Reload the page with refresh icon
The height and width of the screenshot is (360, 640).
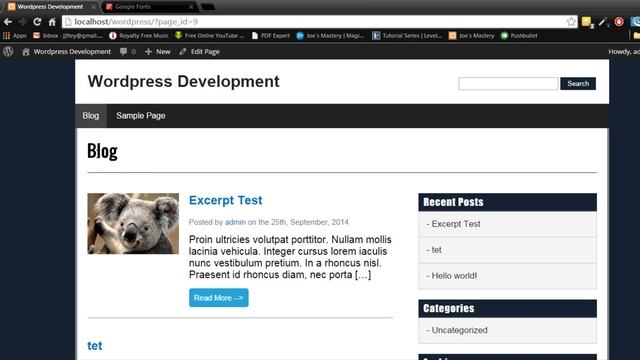click(37, 22)
